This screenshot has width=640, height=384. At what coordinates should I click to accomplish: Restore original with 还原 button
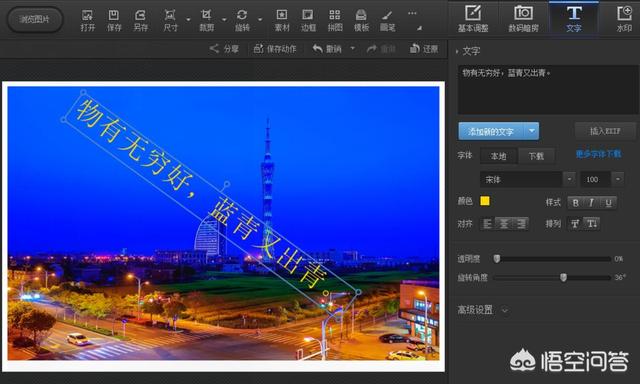tap(424, 49)
